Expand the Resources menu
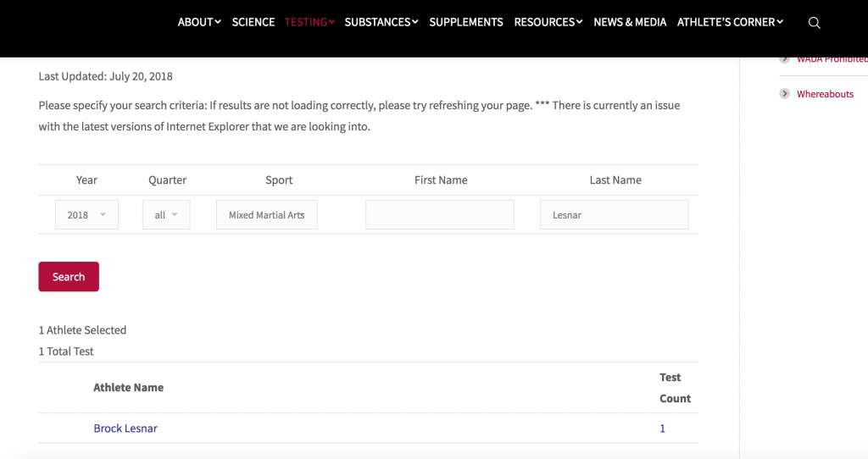Viewport: 868px width, 459px height. (x=548, y=22)
